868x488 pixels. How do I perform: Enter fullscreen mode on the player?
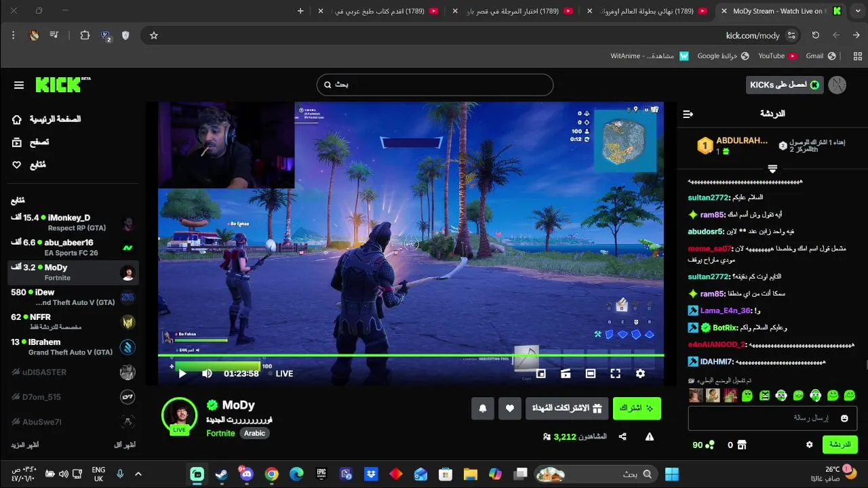coord(615,373)
